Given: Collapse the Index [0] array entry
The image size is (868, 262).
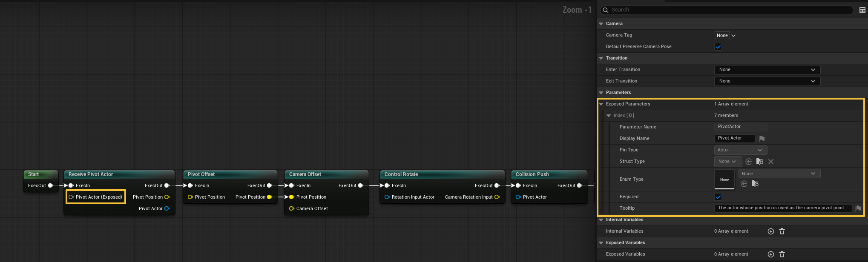Looking at the screenshot, I should click(x=609, y=116).
